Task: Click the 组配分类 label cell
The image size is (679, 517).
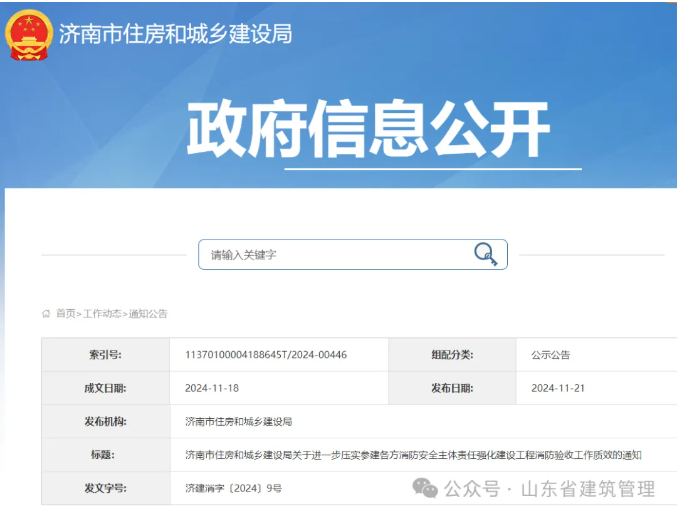Action: click(x=451, y=355)
